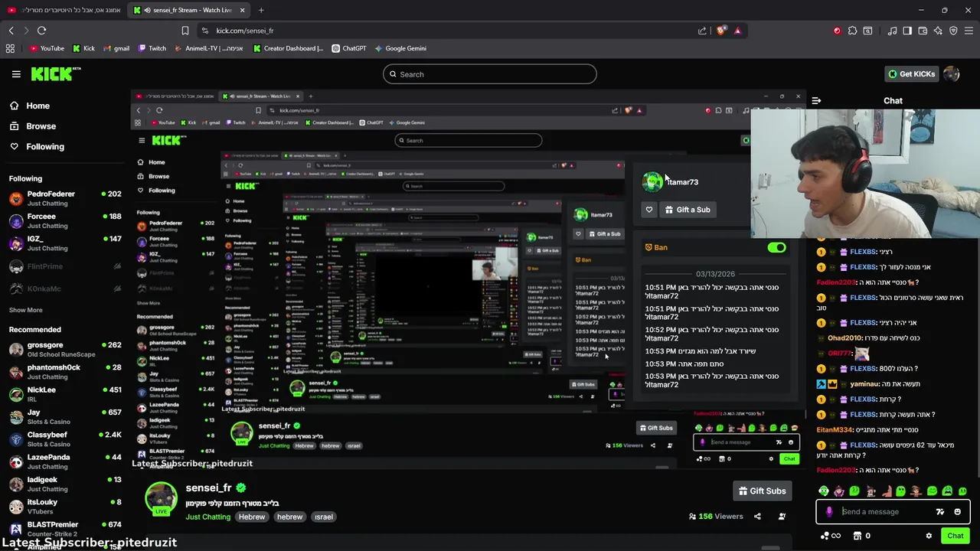Open Brave Shields lion icon in the address bar
This screenshot has width=980, height=551.
(721, 31)
